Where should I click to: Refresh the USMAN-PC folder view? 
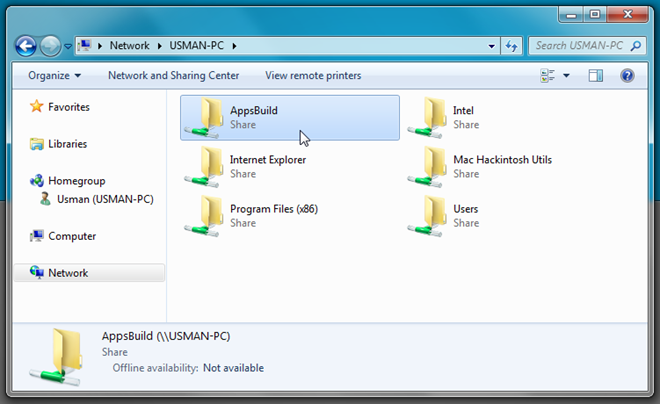click(x=511, y=46)
